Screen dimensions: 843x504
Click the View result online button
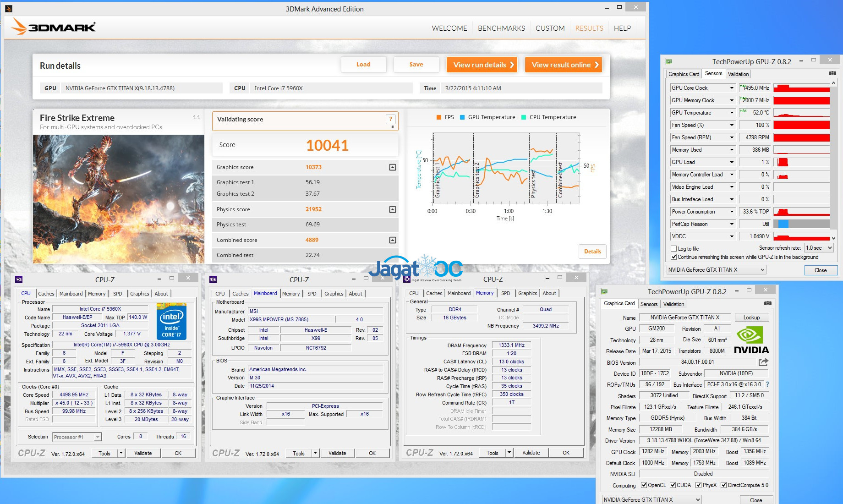click(x=564, y=65)
